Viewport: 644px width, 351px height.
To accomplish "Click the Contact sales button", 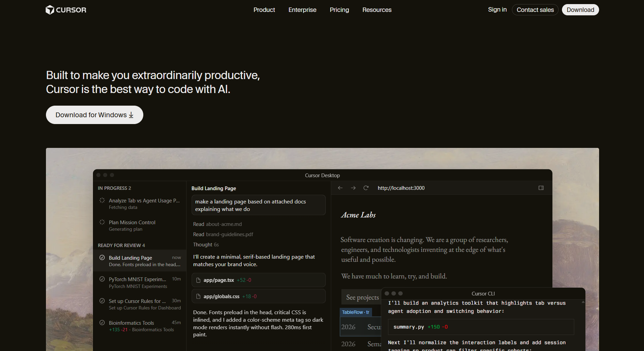I will (535, 10).
